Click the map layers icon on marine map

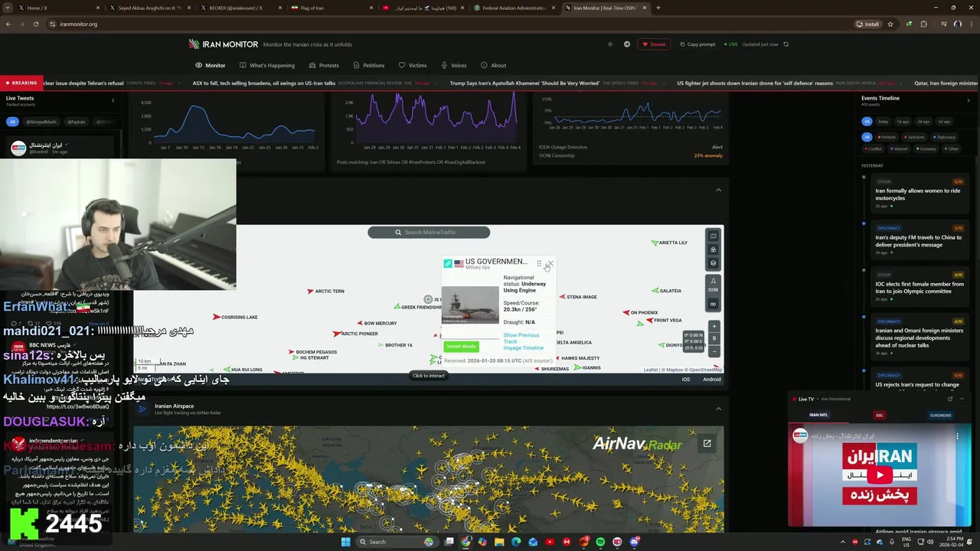pos(713,236)
